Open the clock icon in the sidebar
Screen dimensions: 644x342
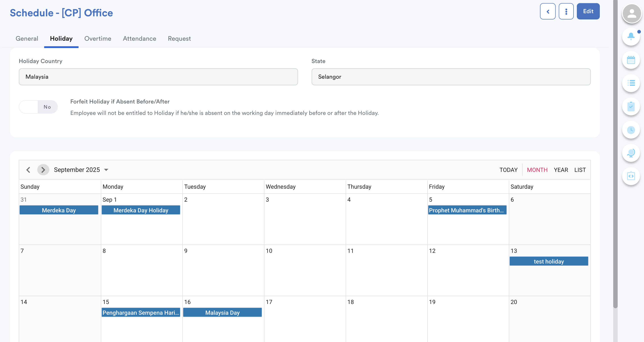click(x=631, y=130)
